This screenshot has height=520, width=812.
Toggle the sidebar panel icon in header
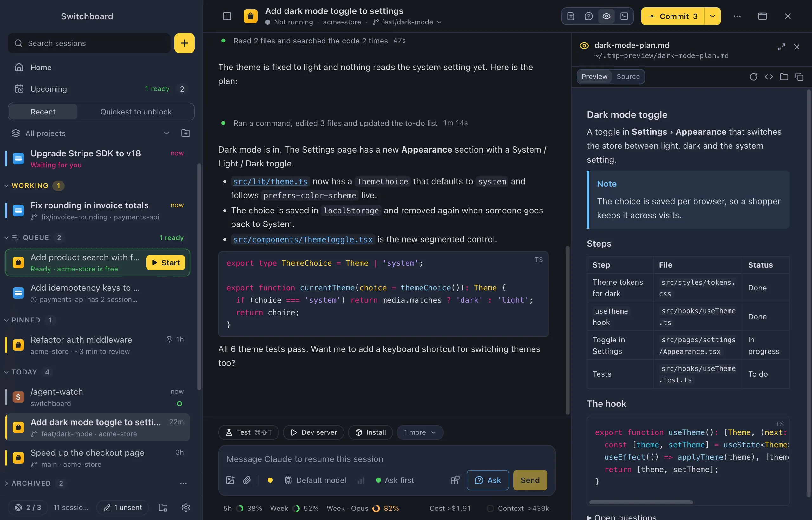pyautogui.click(x=227, y=16)
